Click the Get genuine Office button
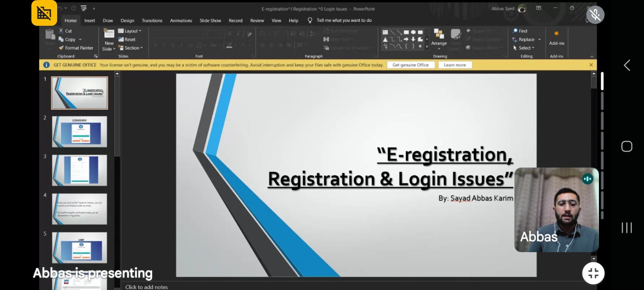644x290 pixels. (411, 65)
